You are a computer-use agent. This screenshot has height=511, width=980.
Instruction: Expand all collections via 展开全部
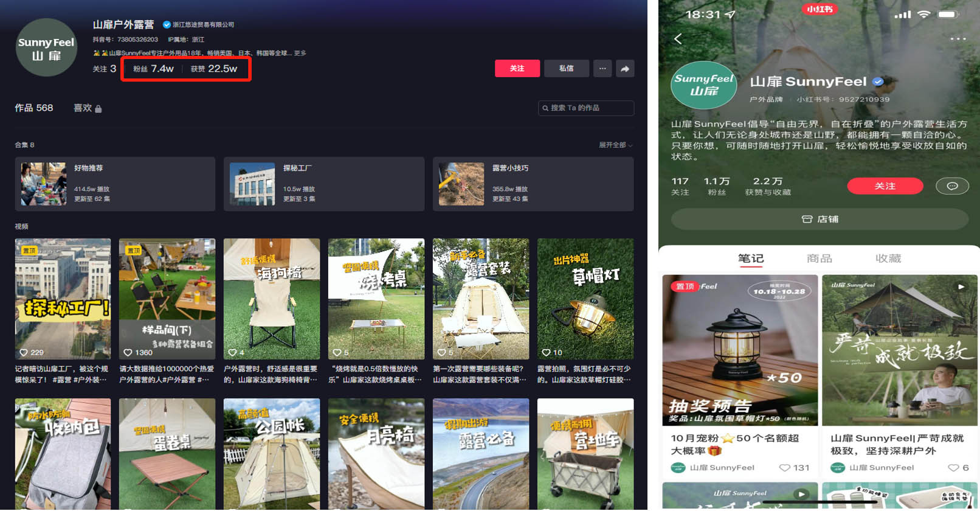pos(615,145)
